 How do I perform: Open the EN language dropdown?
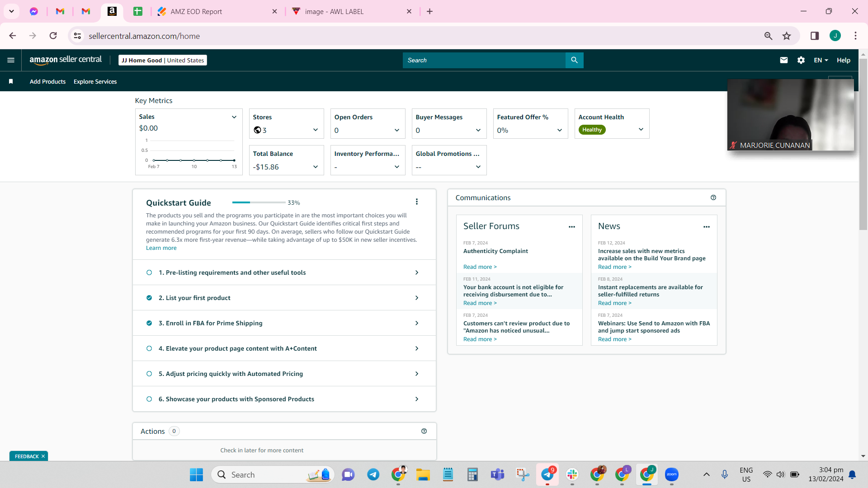[821, 60]
